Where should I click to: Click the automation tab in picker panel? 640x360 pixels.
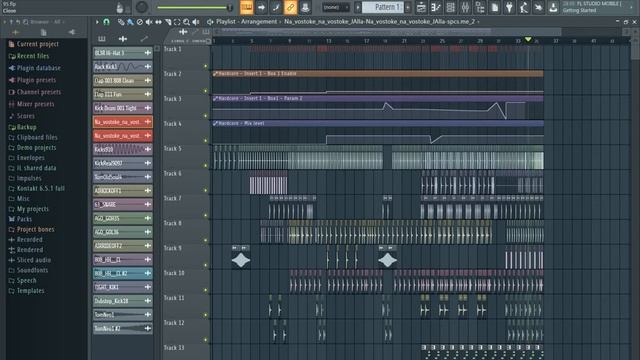click(144, 39)
